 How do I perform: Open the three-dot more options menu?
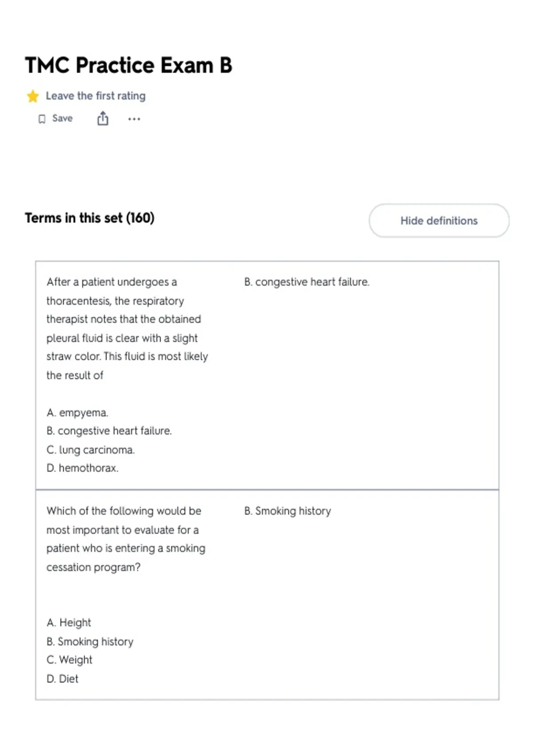[x=134, y=119]
